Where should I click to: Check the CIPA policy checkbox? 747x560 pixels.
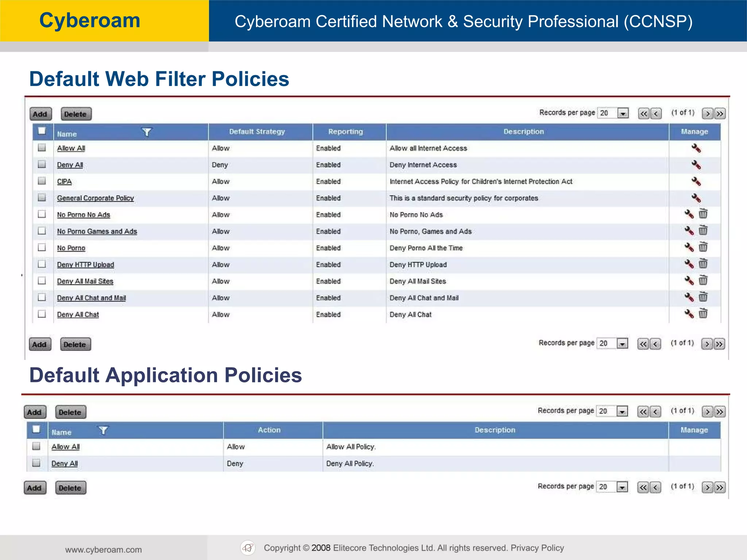[42, 181]
